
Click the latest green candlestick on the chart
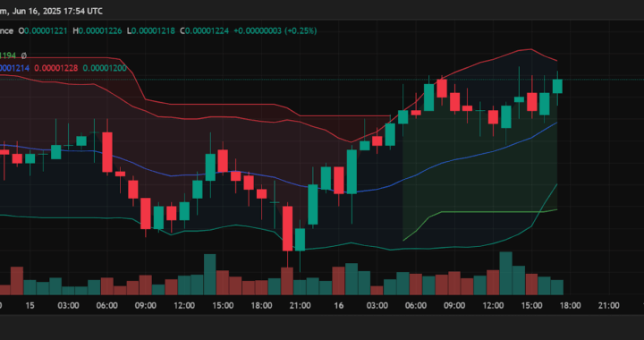[557, 87]
